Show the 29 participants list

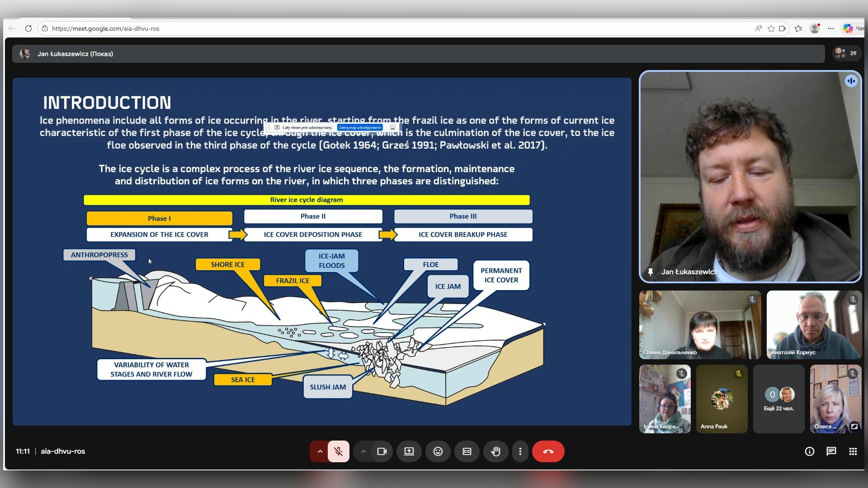coord(846,53)
